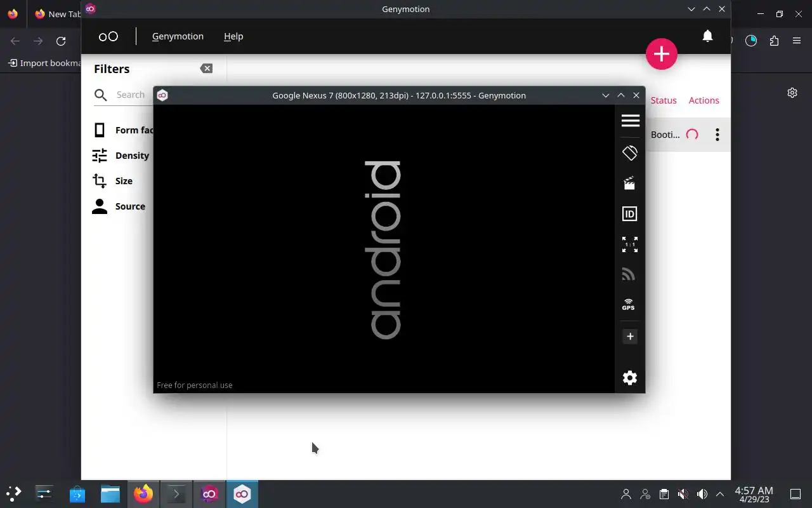
Task: Open the booting device's three-dot actions menu
Action: 717,135
